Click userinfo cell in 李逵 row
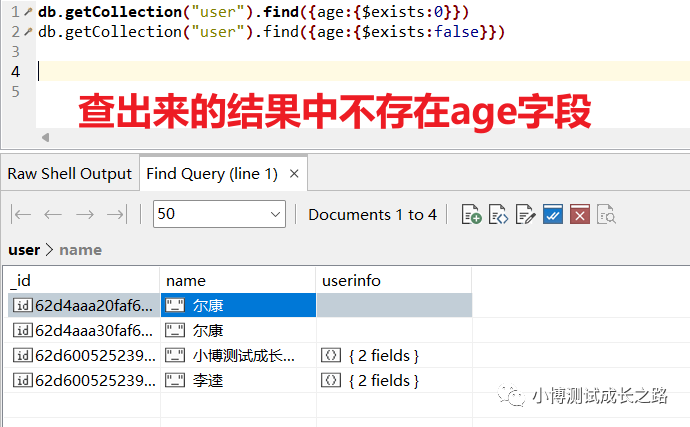 pyautogui.click(x=394, y=380)
